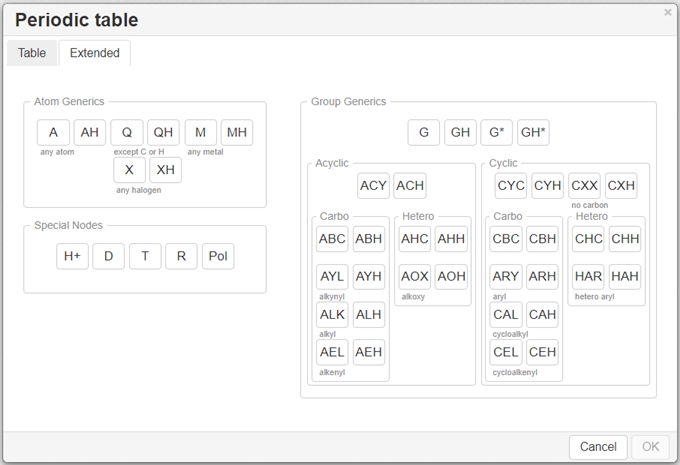The width and height of the screenshot is (680, 465).
Task: Select the Extended tab
Action: coord(94,53)
